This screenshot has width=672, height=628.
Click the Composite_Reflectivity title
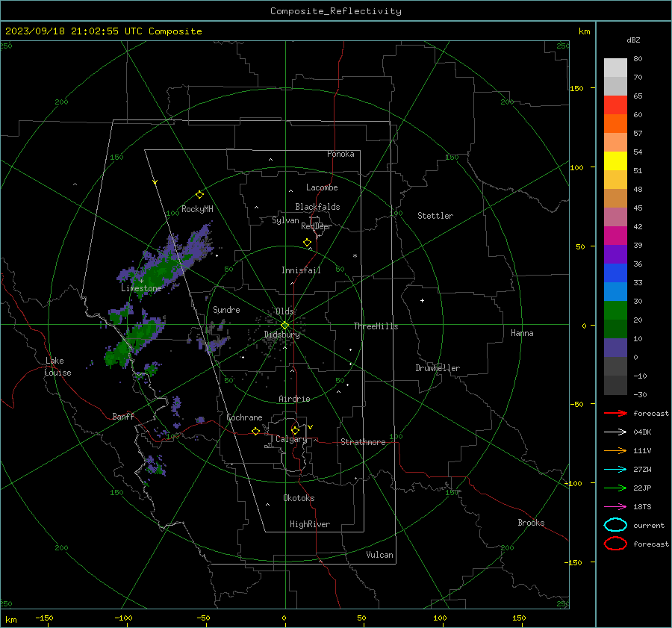[336, 11]
